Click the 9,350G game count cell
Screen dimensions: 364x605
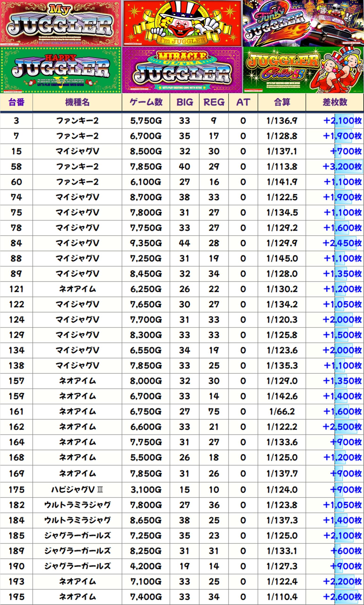click(146, 243)
